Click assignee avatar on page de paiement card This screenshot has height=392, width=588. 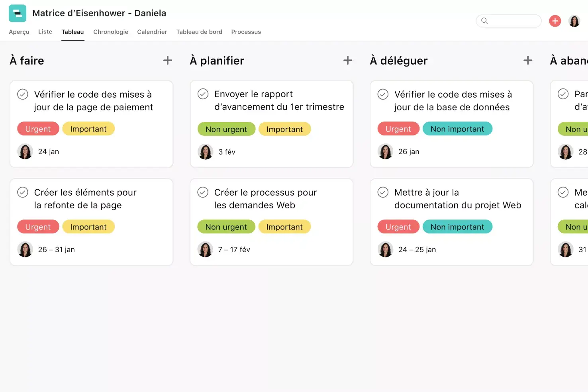(x=25, y=151)
